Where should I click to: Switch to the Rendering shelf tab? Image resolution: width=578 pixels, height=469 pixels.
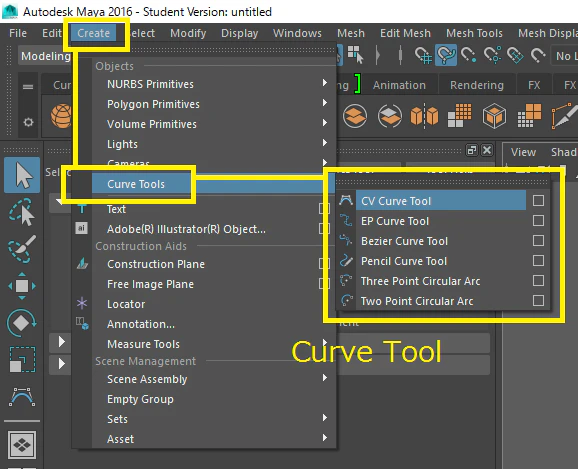point(477,85)
